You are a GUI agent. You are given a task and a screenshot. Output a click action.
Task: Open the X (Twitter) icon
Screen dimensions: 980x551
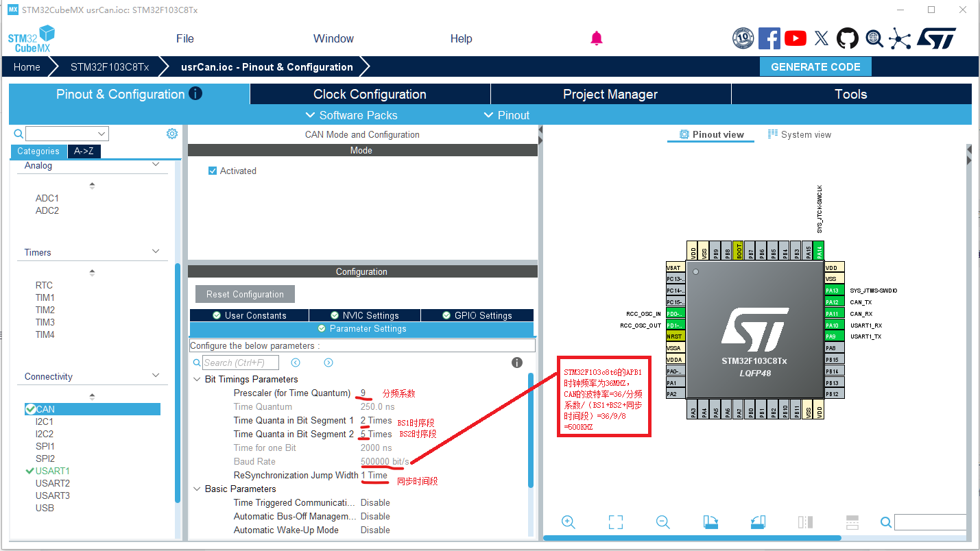822,38
